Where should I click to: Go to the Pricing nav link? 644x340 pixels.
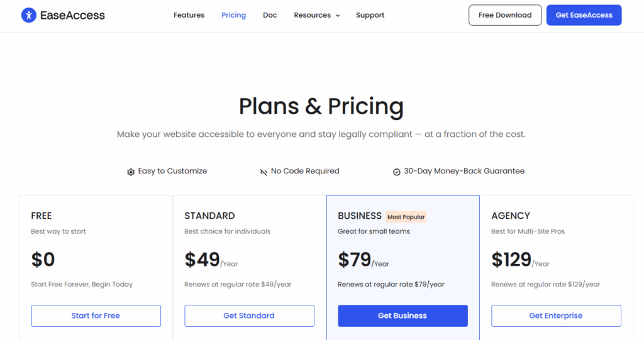click(233, 15)
